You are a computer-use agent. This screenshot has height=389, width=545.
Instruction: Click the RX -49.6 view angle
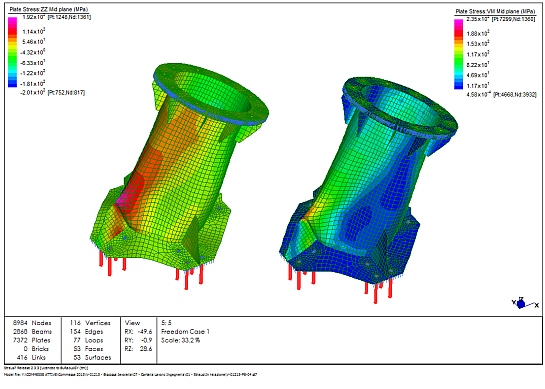click(138, 332)
